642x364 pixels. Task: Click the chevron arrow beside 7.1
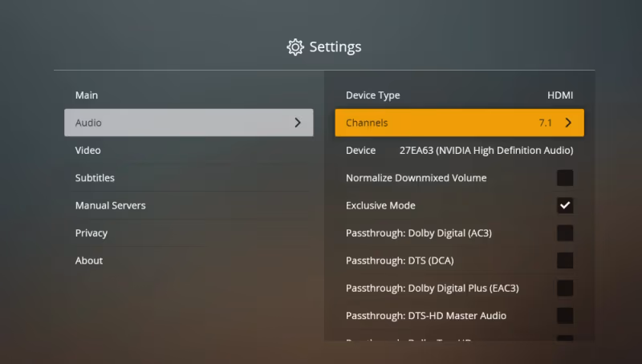pyautogui.click(x=568, y=123)
